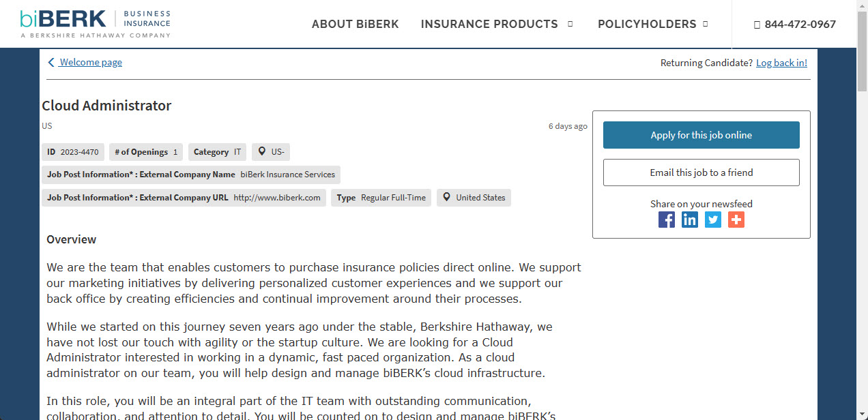Open more sharing options plus icon
The width and height of the screenshot is (868, 420).
pyautogui.click(x=736, y=220)
